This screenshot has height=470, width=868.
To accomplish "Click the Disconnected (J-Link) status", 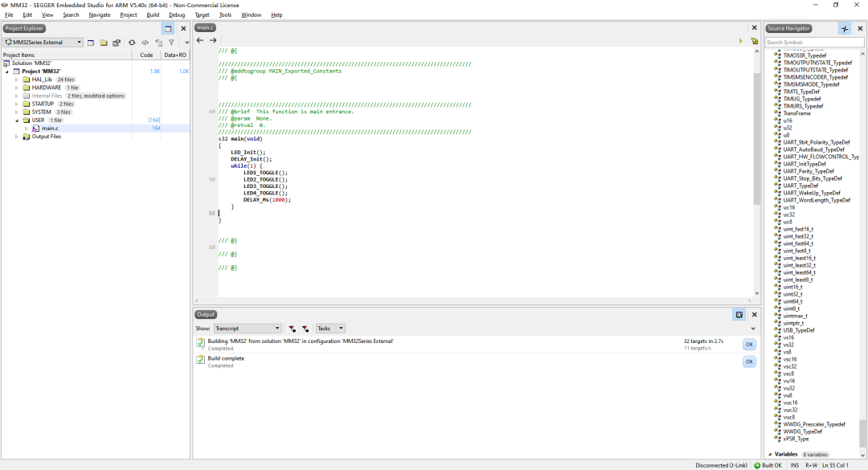I will pyautogui.click(x=721, y=465).
